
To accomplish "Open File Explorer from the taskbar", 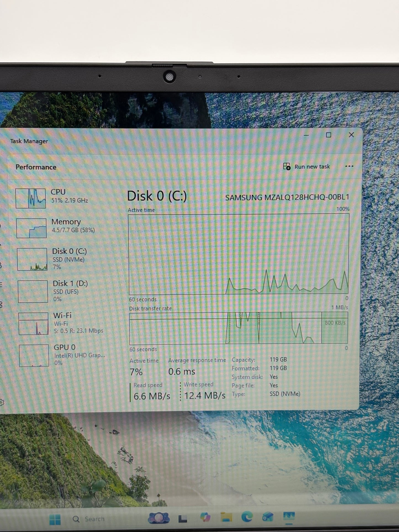I will click(x=226, y=517).
